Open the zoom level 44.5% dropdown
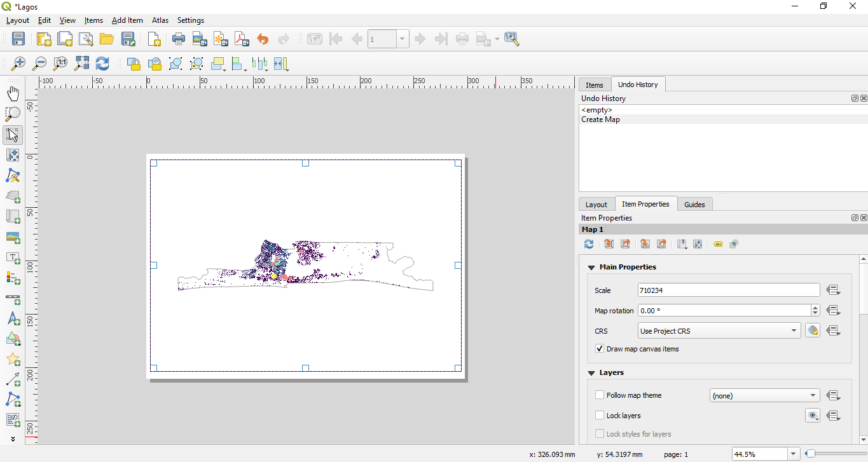The image size is (868, 462). pyautogui.click(x=794, y=454)
